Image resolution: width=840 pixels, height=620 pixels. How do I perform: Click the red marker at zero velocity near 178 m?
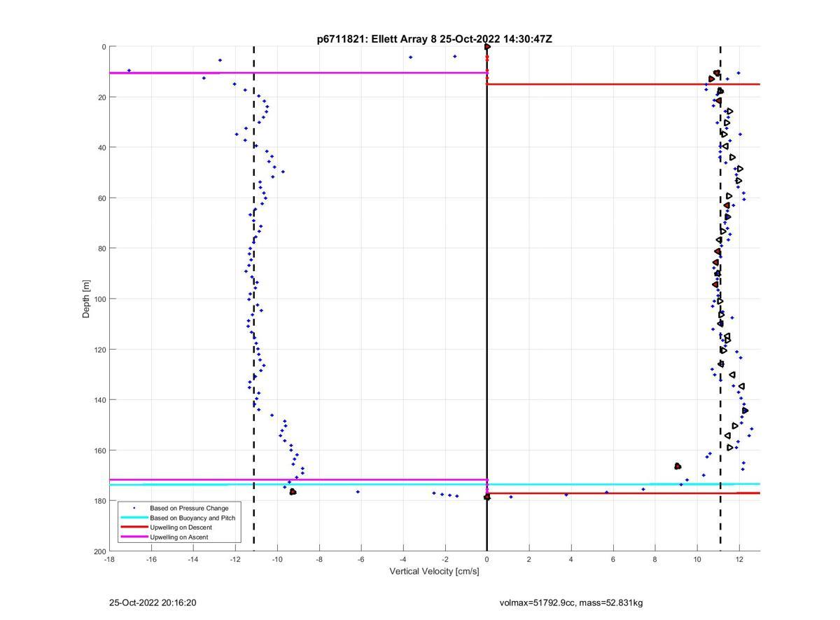point(487,497)
